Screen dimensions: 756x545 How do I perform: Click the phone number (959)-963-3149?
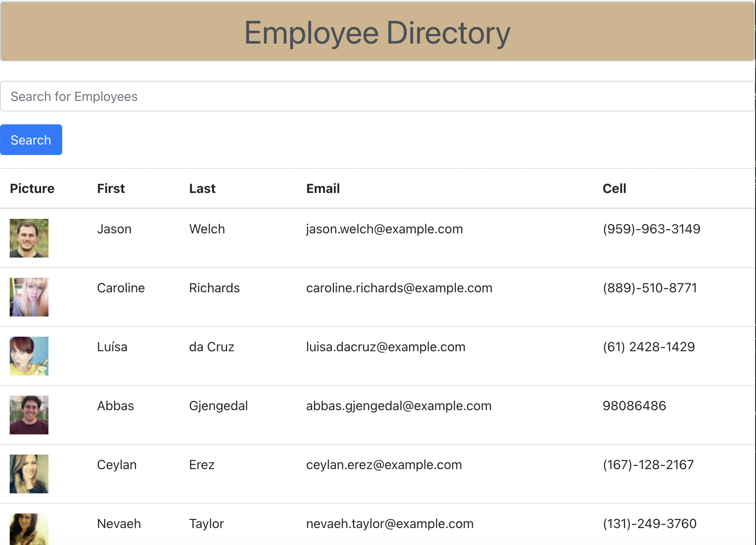click(651, 229)
